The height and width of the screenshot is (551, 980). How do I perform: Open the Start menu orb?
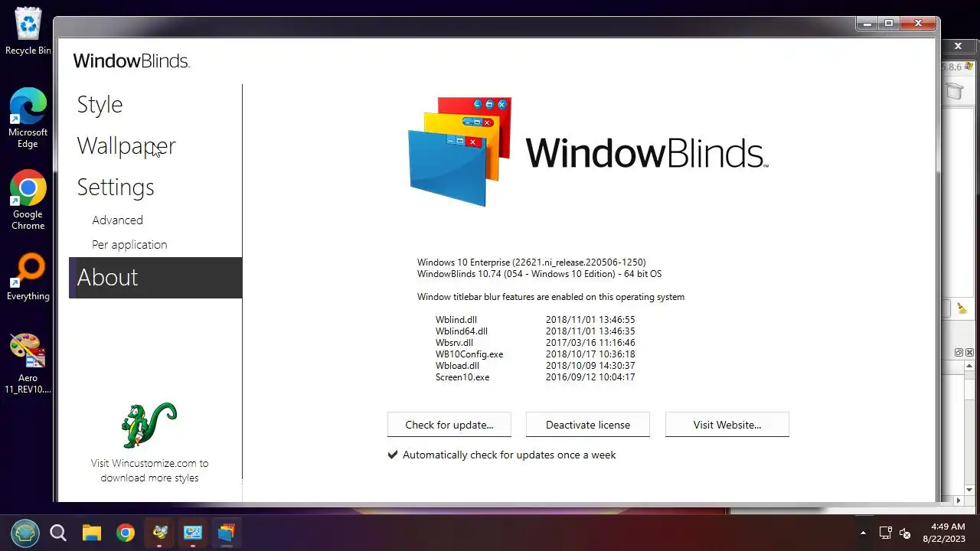click(25, 533)
